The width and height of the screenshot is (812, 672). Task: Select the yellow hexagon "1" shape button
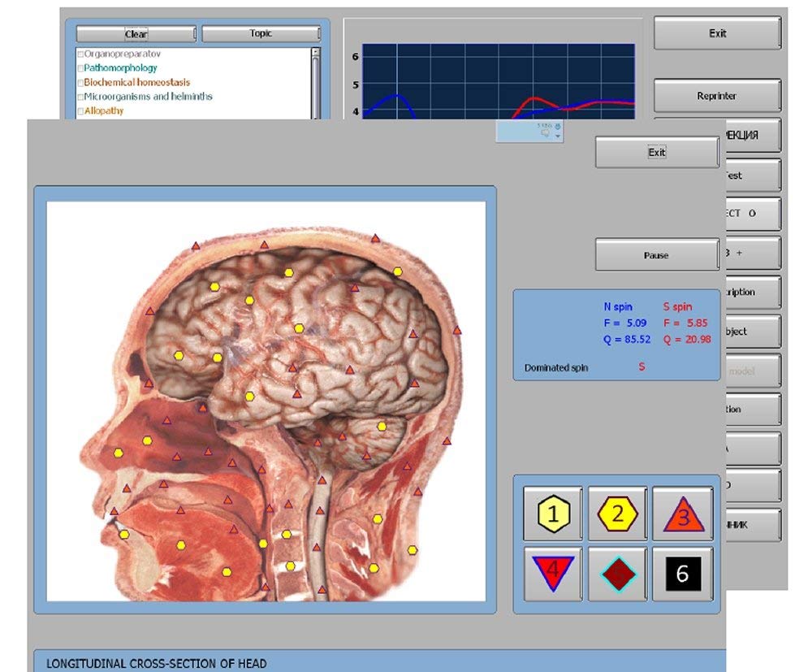click(552, 512)
